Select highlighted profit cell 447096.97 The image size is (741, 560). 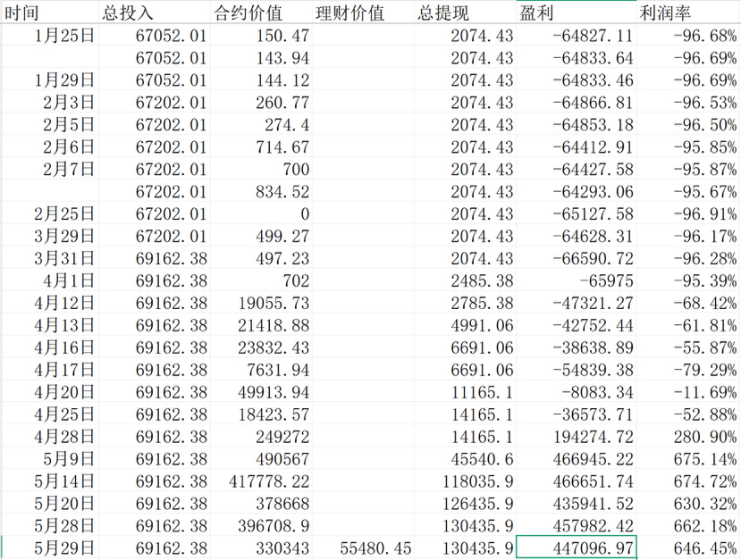pyautogui.click(x=576, y=547)
